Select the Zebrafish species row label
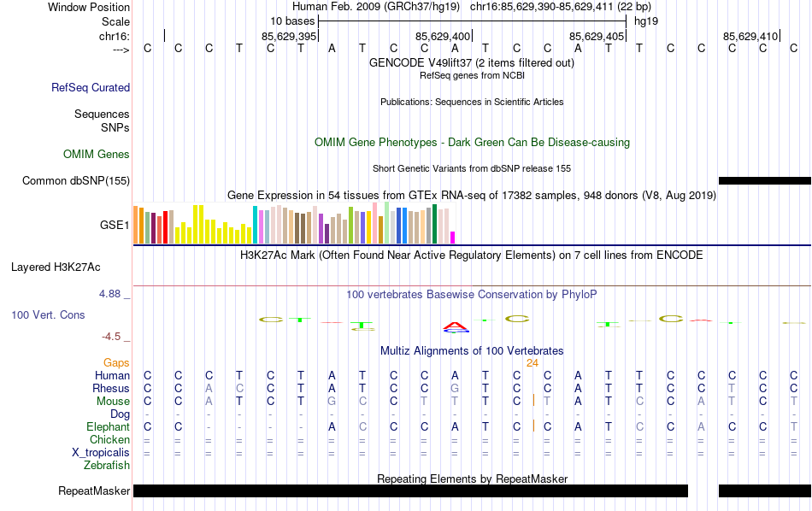 click(x=107, y=466)
